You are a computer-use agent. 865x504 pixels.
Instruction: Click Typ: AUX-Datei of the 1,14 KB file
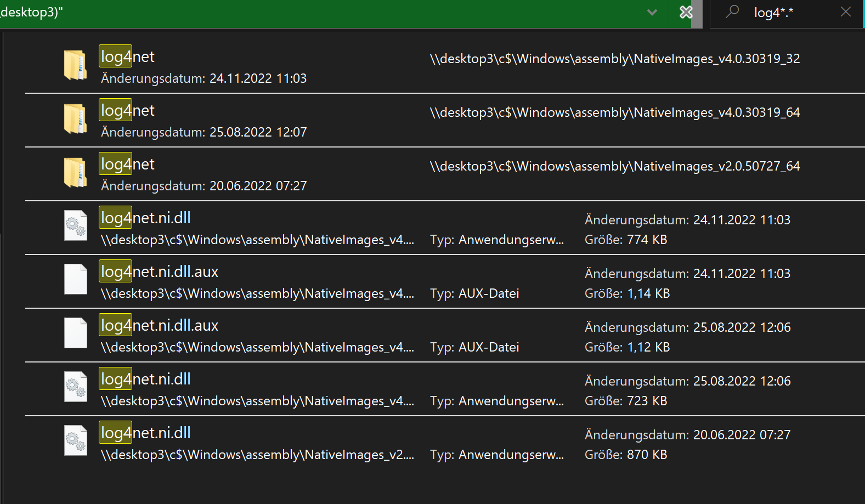pos(474,293)
